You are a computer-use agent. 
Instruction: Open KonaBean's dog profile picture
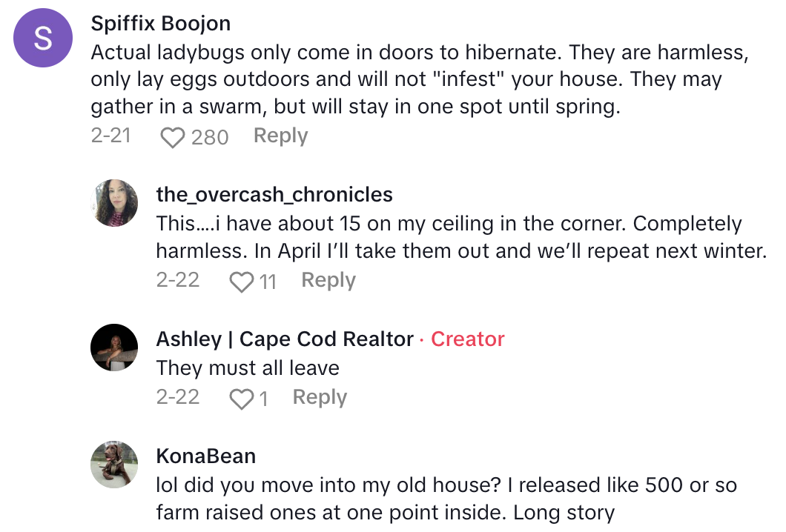coord(114,465)
